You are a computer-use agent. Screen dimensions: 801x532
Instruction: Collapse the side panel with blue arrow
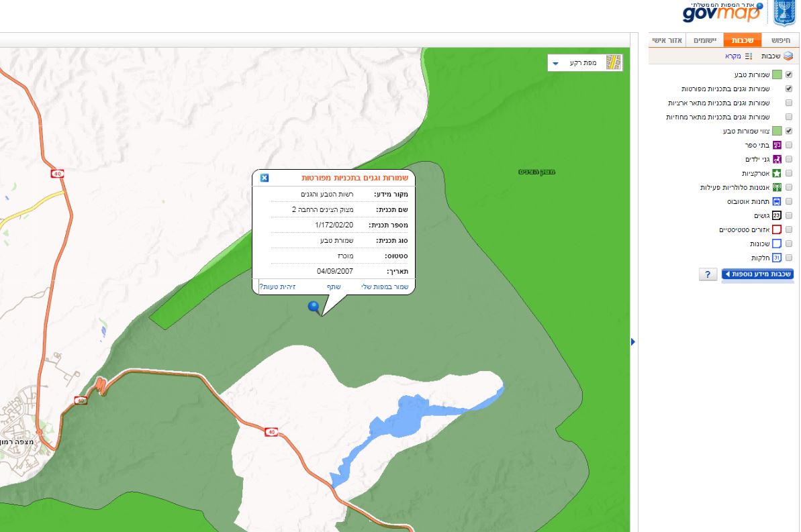[x=632, y=342]
